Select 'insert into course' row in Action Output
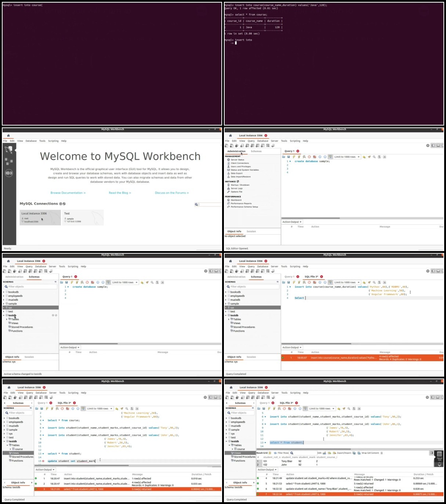This screenshot has width=446, height=504. pos(362,358)
